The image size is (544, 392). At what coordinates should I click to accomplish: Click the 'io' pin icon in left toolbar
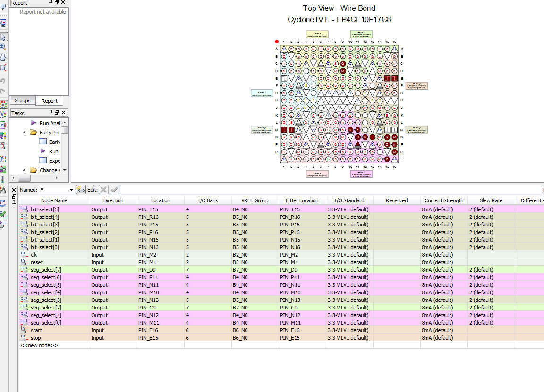coord(3,224)
